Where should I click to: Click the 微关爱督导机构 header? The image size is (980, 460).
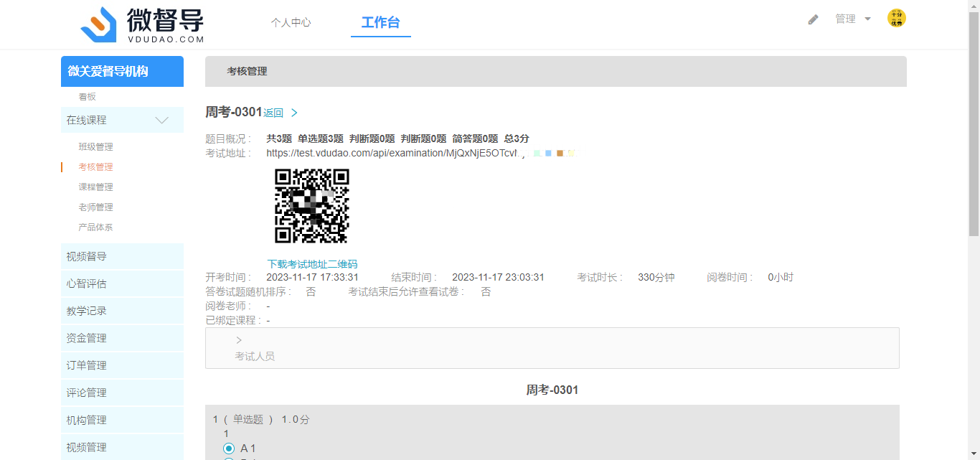coord(122,72)
